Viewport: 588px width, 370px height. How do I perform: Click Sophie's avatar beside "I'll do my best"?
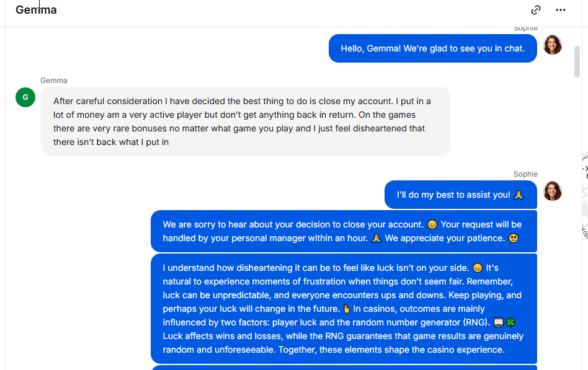coord(552,191)
